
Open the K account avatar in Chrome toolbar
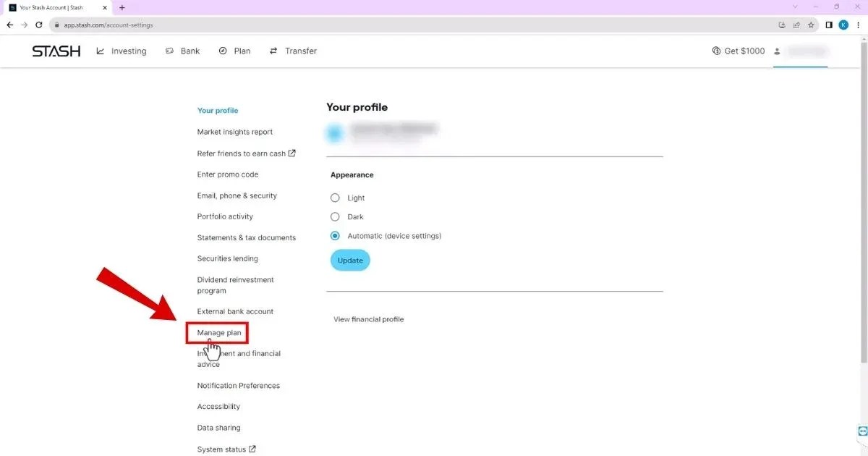(843, 24)
